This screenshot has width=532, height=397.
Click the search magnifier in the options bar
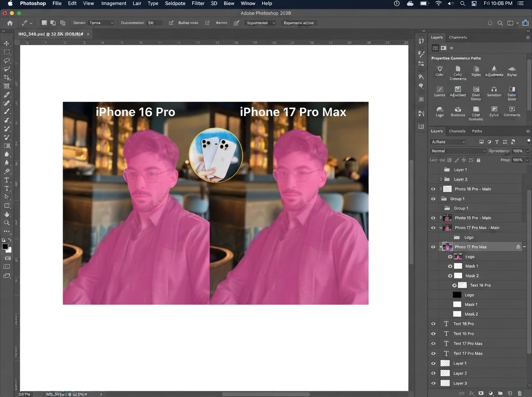point(500,23)
